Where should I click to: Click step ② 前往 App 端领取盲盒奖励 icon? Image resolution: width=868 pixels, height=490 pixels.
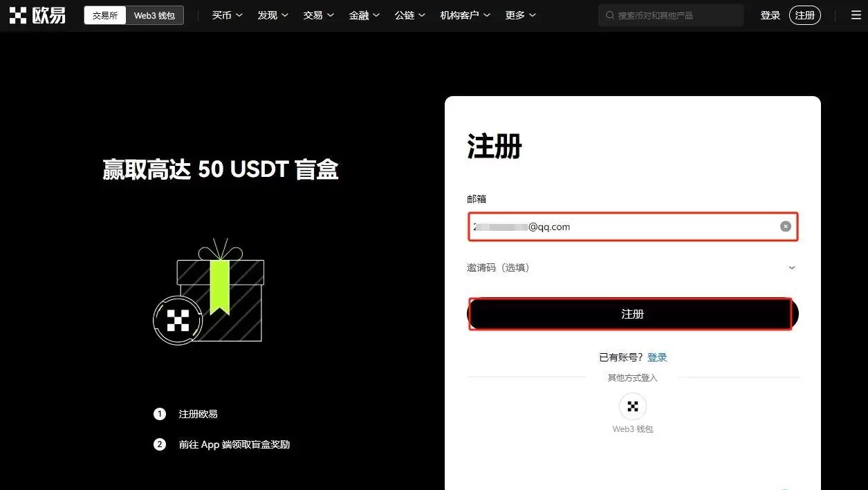[160, 444]
